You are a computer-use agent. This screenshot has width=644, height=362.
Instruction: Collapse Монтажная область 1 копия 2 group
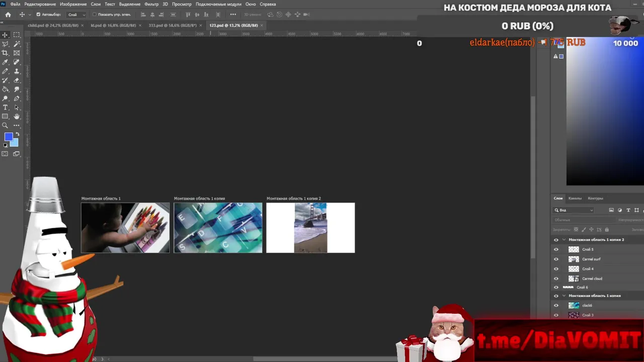(x=564, y=240)
